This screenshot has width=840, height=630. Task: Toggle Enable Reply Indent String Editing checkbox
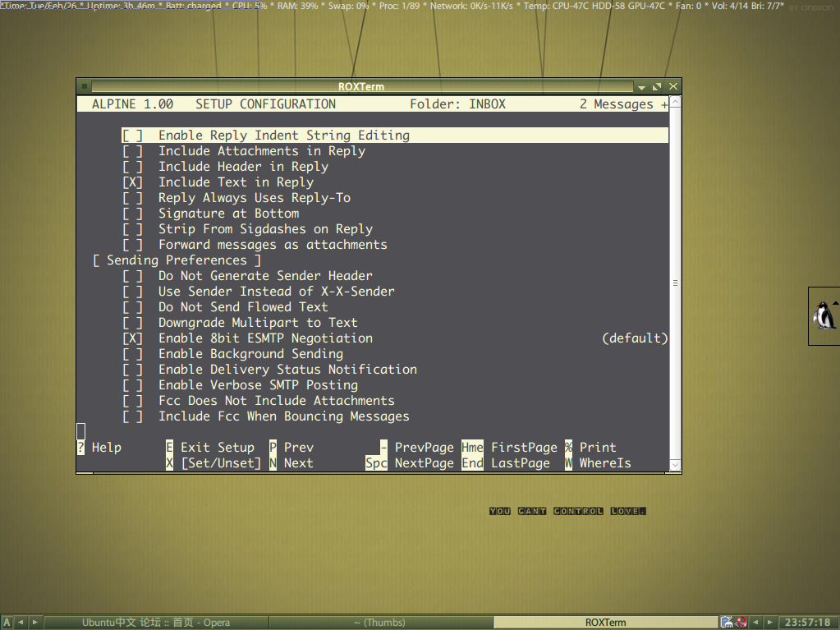(x=132, y=136)
